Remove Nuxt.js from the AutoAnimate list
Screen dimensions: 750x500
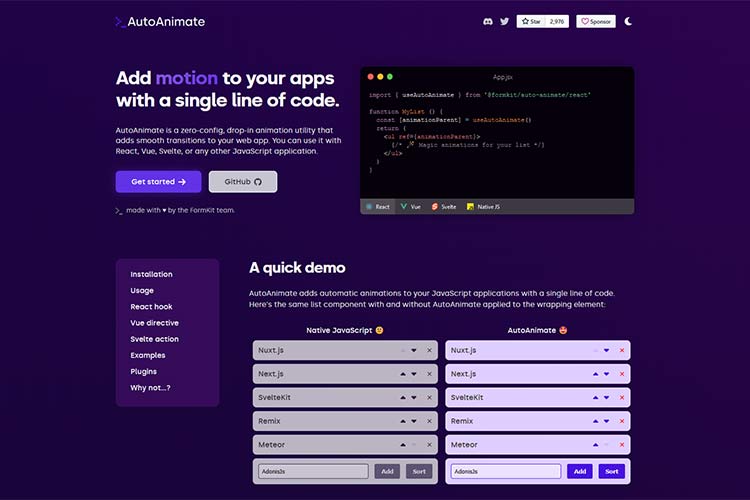pyautogui.click(x=622, y=350)
